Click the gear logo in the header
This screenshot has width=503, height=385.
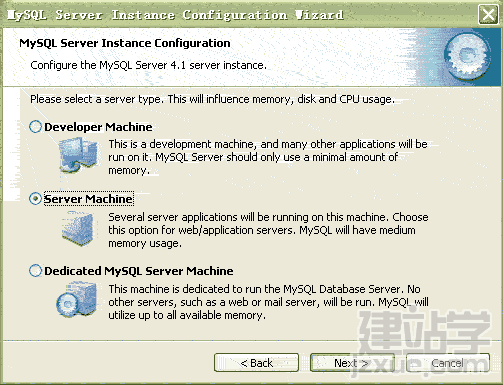pyautogui.click(x=468, y=57)
